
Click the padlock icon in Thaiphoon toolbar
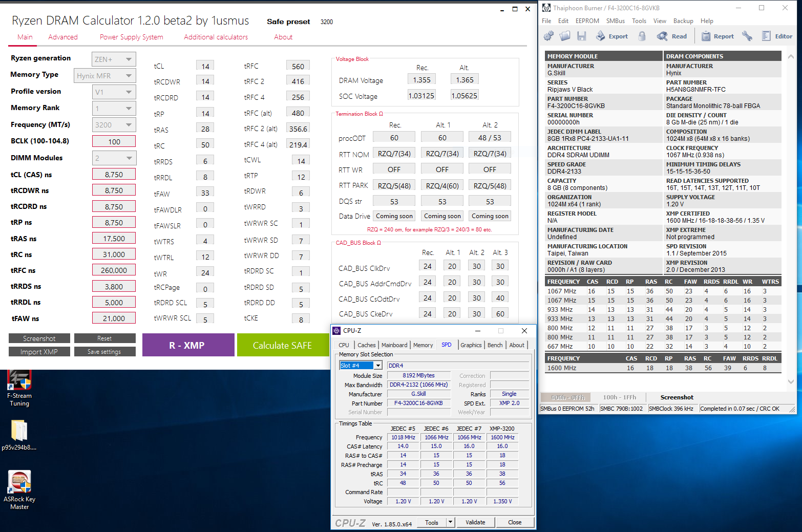(x=642, y=36)
